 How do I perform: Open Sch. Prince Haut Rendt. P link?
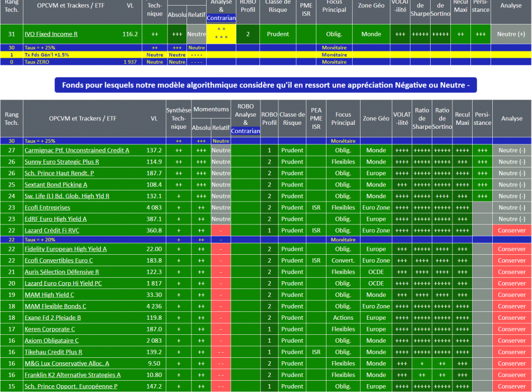click(59, 173)
